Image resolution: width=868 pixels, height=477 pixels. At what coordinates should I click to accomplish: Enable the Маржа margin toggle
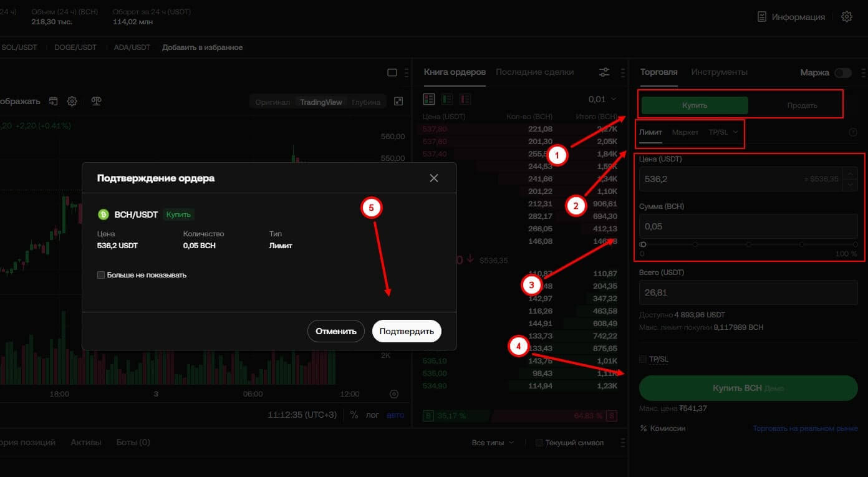coord(842,73)
